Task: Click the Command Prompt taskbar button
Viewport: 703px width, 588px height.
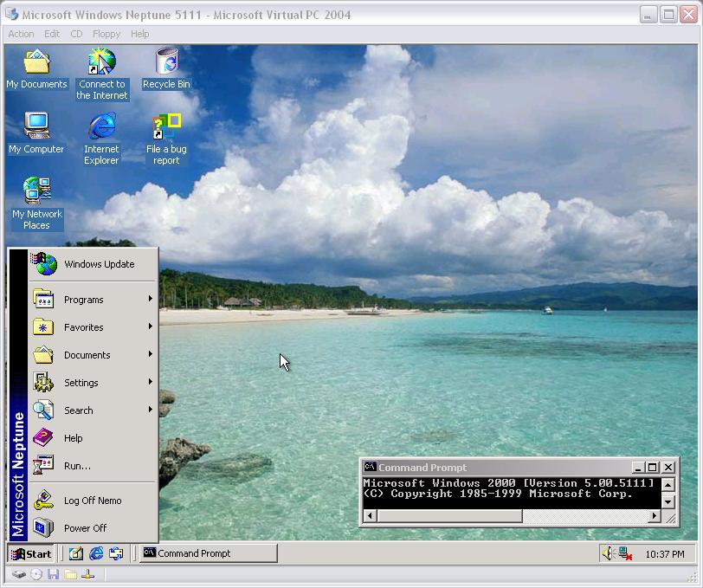Action: (209, 553)
